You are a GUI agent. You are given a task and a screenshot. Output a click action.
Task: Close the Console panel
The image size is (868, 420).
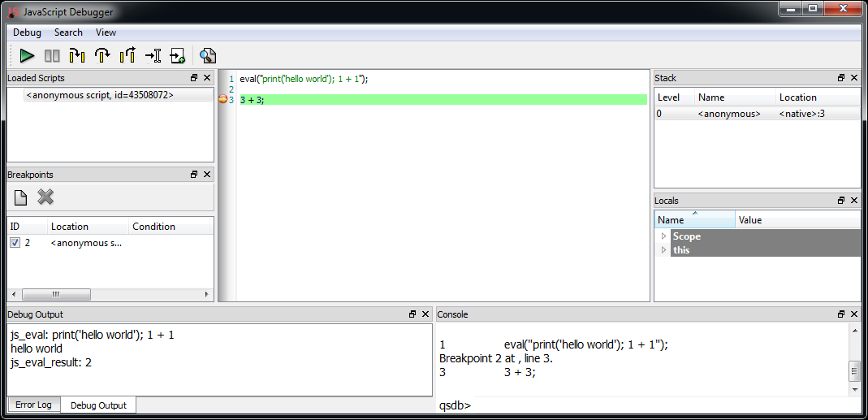pos(854,314)
